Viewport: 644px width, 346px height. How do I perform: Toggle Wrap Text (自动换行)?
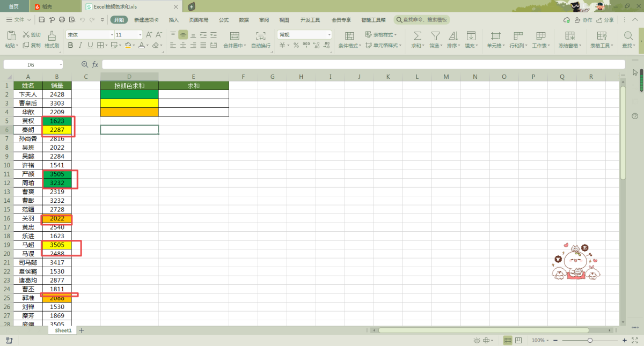[261, 36]
